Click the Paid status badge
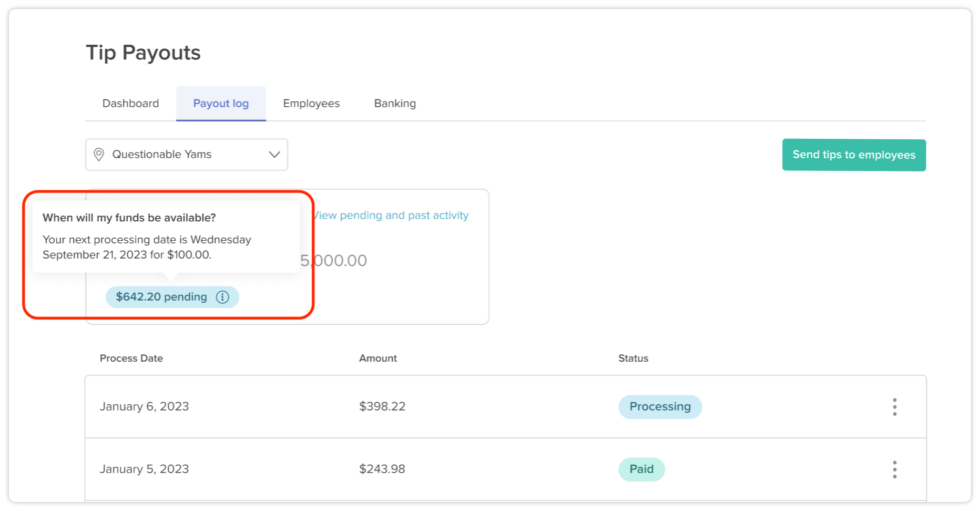This screenshot has width=980, height=511. click(x=641, y=469)
